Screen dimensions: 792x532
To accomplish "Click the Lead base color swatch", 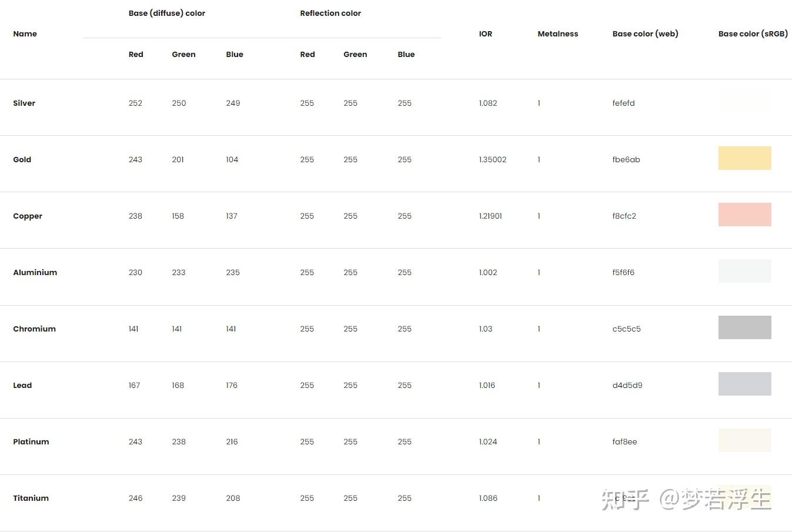I will (744, 384).
